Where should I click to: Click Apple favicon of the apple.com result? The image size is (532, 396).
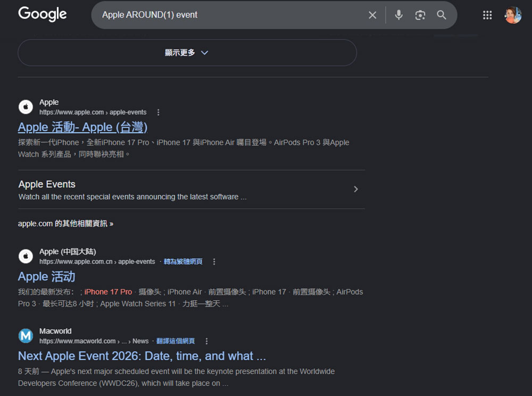26,107
